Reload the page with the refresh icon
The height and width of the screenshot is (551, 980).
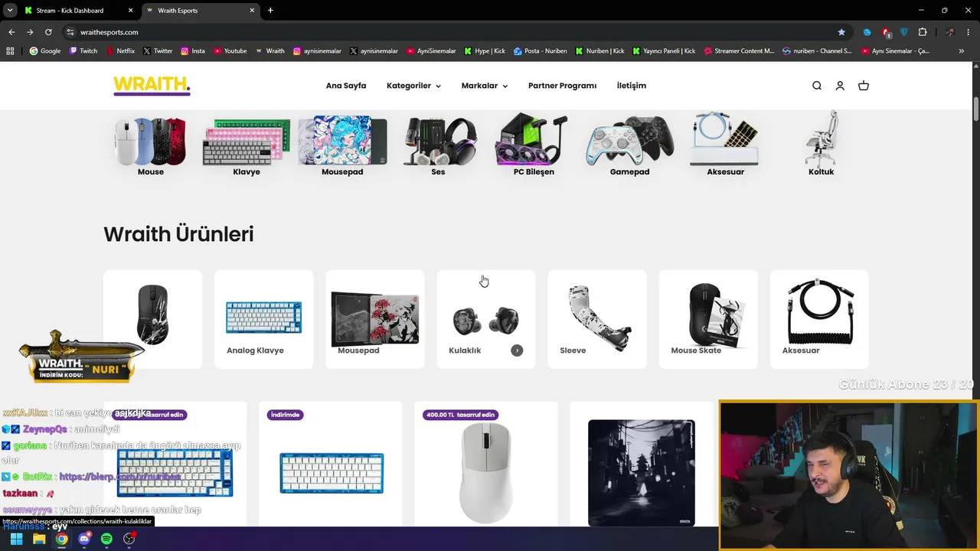coord(48,32)
